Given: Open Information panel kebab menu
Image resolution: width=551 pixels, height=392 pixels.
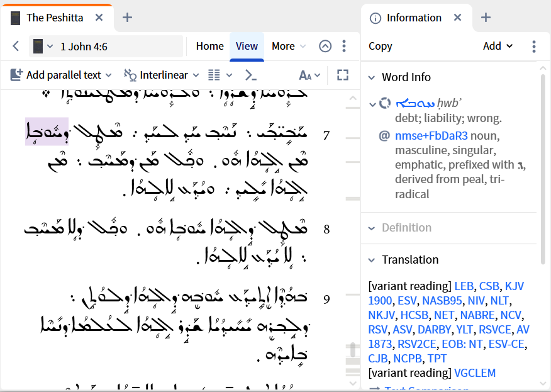Looking at the screenshot, I should click(x=534, y=47).
